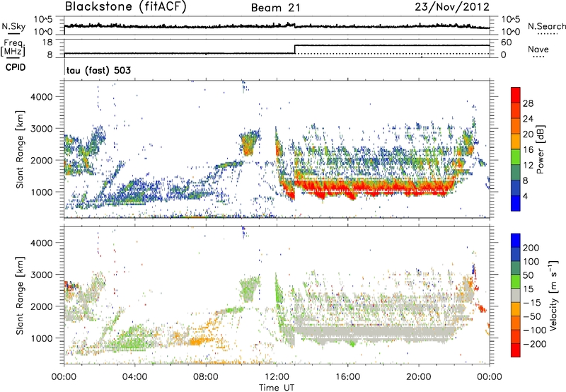The width and height of the screenshot is (566, 392).
Task: Click the 'N.Sky' legend label
Action: [x=13, y=26]
